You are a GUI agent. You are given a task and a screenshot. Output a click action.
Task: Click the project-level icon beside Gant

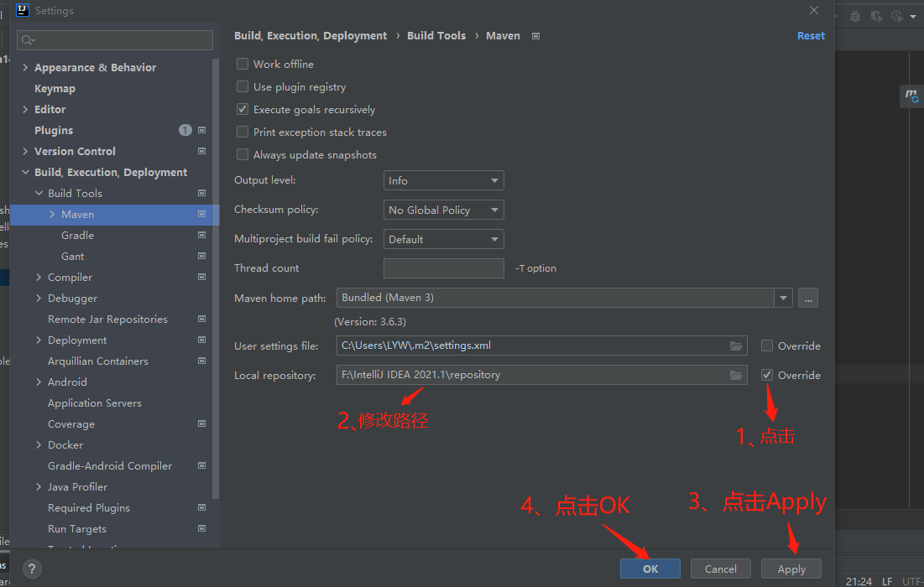(x=201, y=256)
